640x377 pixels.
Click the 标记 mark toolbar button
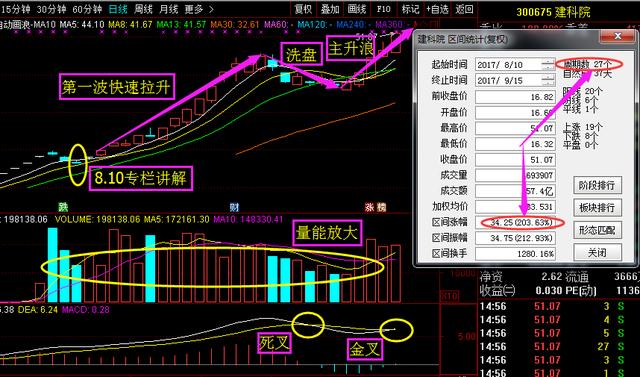[x=410, y=9]
